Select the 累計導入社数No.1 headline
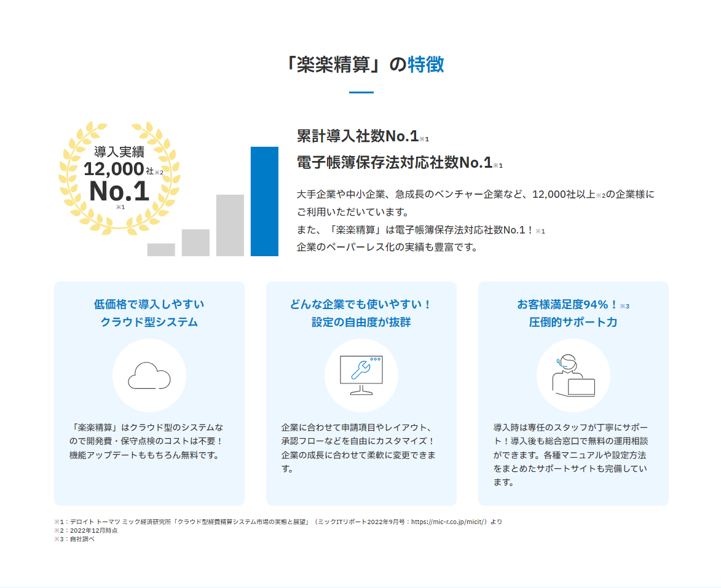 (358, 136)
